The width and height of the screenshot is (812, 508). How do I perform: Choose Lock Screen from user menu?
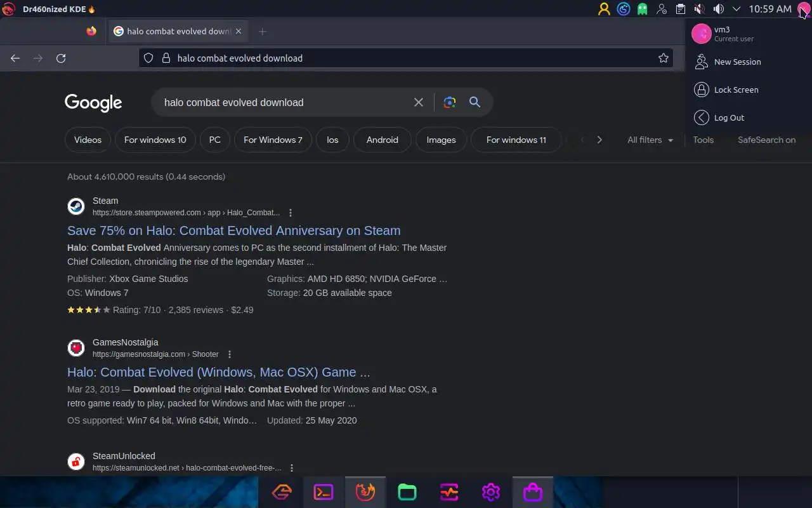pos(749,90)
